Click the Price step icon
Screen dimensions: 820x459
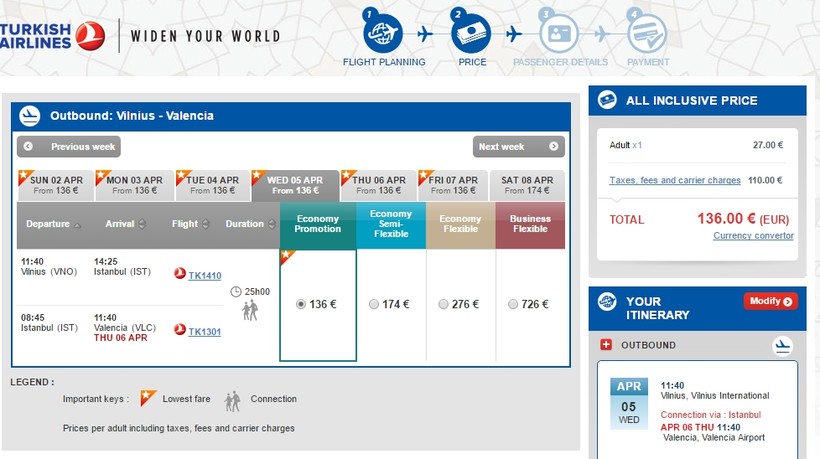(x=471, y=34)
